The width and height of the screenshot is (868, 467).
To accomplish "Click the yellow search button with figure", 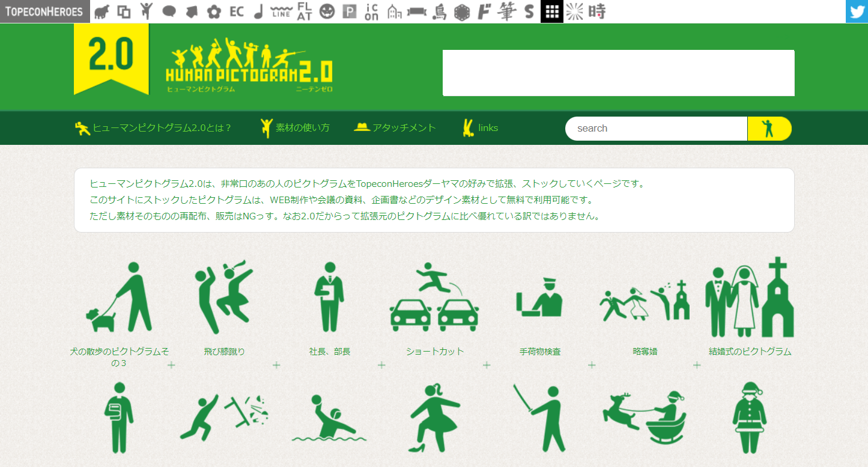I will point(769,128).
